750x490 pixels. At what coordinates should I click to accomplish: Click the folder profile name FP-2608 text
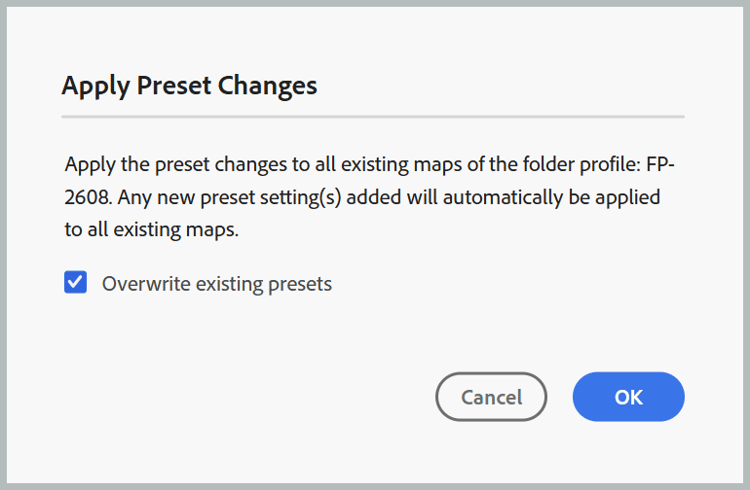click(x=660, y=165)
